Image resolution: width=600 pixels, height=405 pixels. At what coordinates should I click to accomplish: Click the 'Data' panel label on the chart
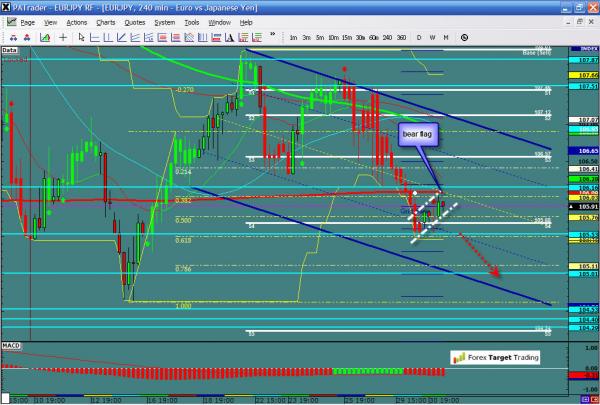pyautogui.click(x=10, y=48)
